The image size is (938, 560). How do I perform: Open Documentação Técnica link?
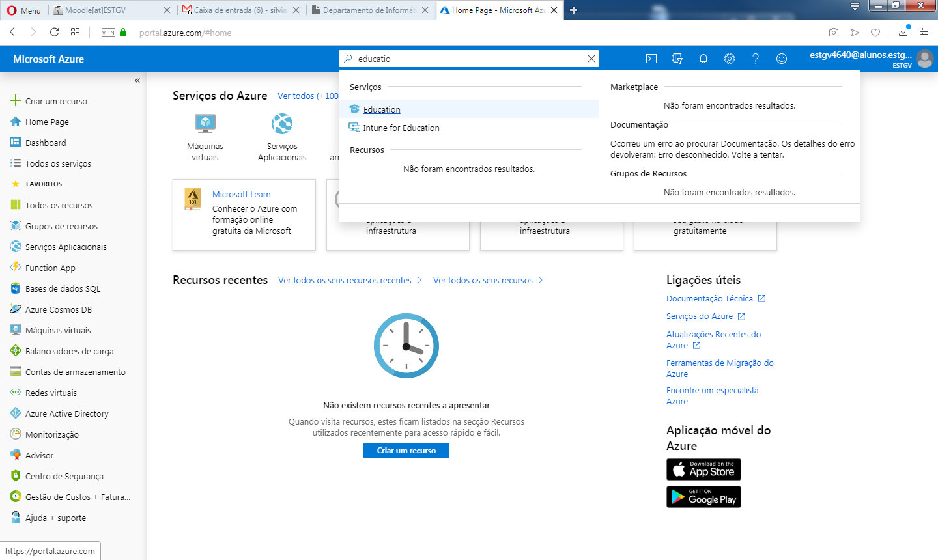click(x=716, y=298)
